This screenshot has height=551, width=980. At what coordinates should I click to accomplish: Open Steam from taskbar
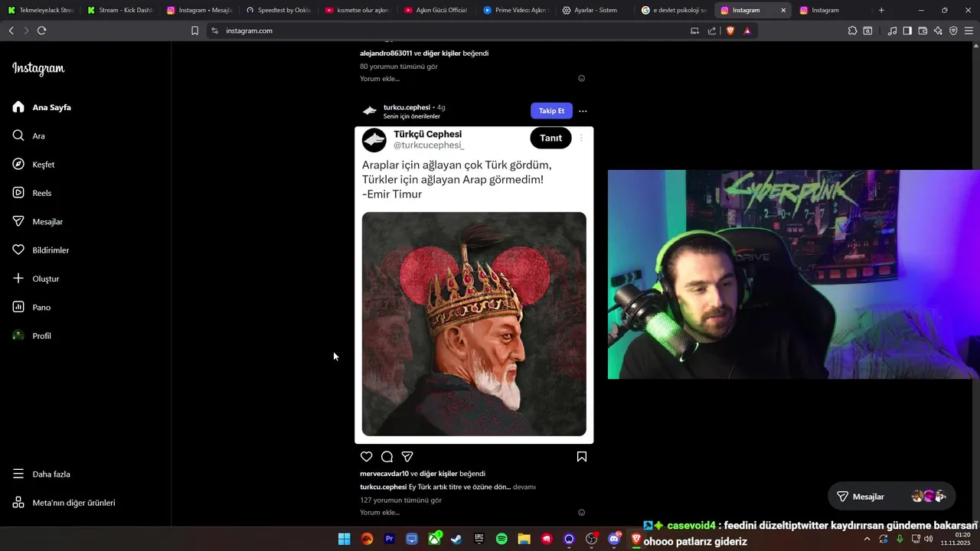[456, 539]
